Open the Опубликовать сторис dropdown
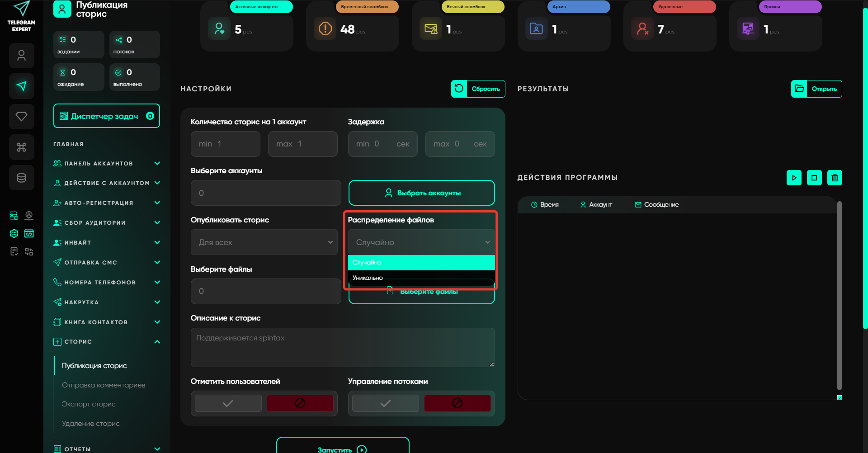The height and width of the screenshot is (453, 868). (264, 242)
